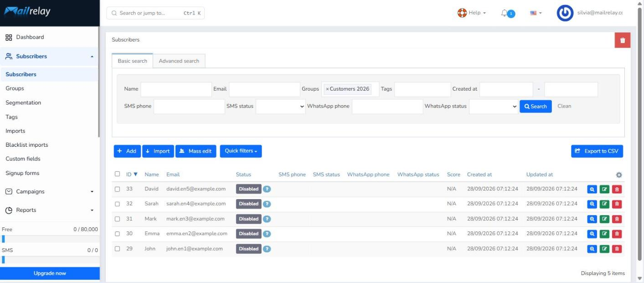Expand the Reports sidebar section
This screenshot has width=644, height=283.
(x=49, y=210)
